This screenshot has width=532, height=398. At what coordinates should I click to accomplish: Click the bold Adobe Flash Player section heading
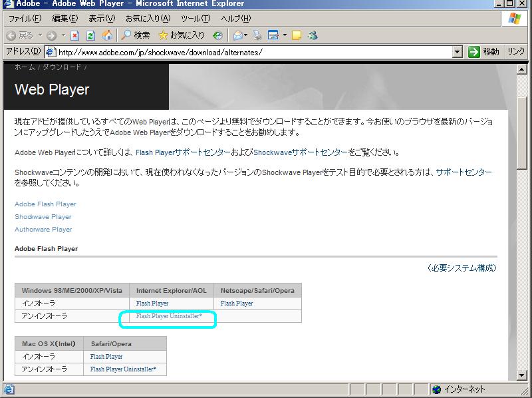point(46,248)
